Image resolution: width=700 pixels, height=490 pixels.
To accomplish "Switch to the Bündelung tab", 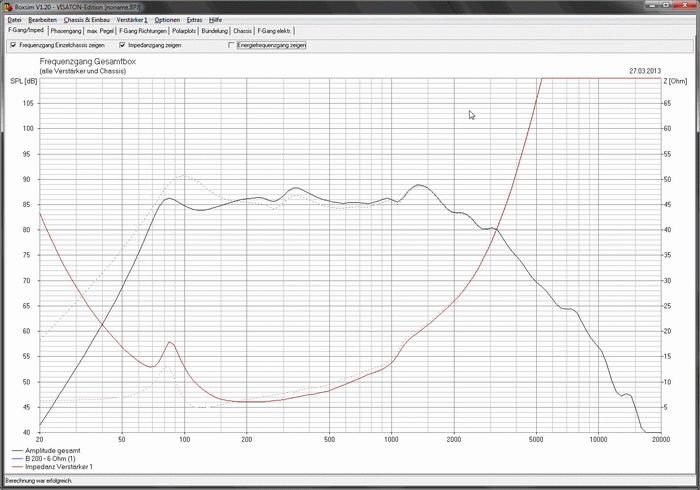I will (214, 31).
